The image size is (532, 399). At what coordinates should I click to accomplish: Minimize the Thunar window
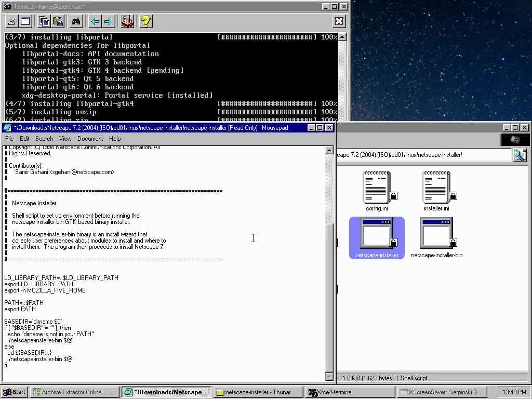[x=506, y=128]
